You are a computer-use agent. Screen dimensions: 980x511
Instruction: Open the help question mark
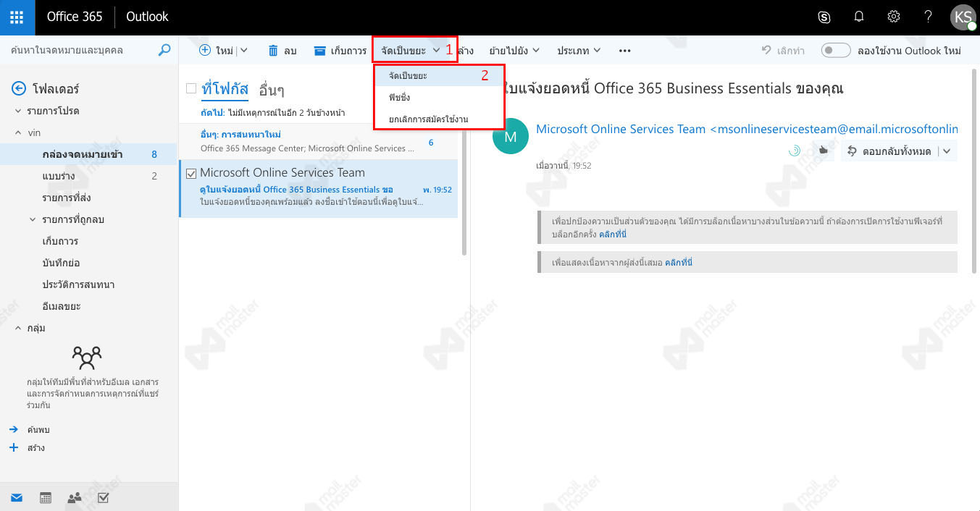tap(928, 17)
